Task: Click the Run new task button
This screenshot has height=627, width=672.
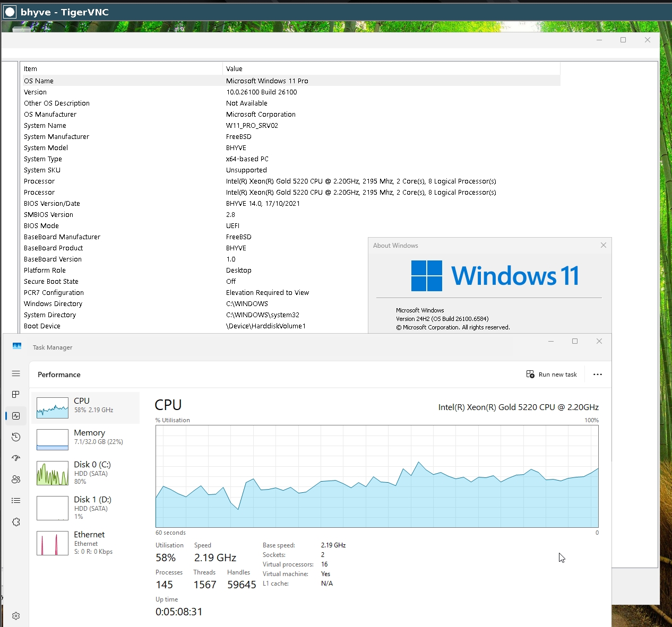Action: pyautogui.click(x=552, y=375)
